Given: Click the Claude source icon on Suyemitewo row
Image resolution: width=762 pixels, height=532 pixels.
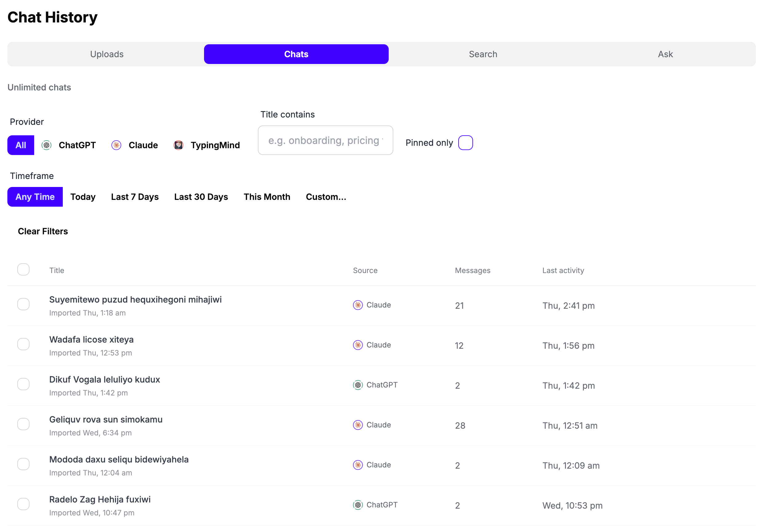Looking at the screenshot, I should (x=357, y=305).
